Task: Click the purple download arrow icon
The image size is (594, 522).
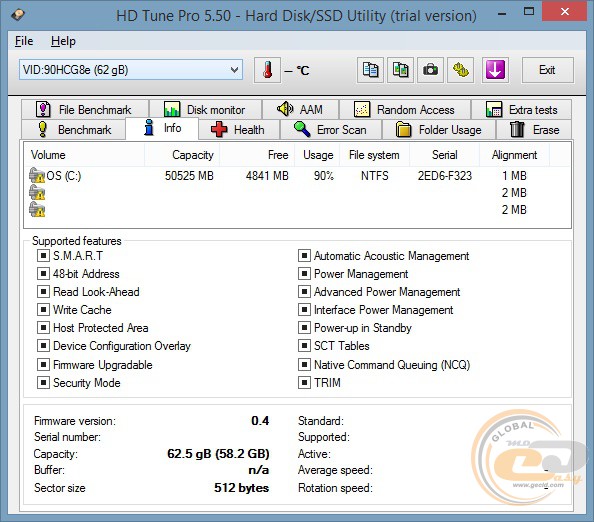Action: point(495,70)
